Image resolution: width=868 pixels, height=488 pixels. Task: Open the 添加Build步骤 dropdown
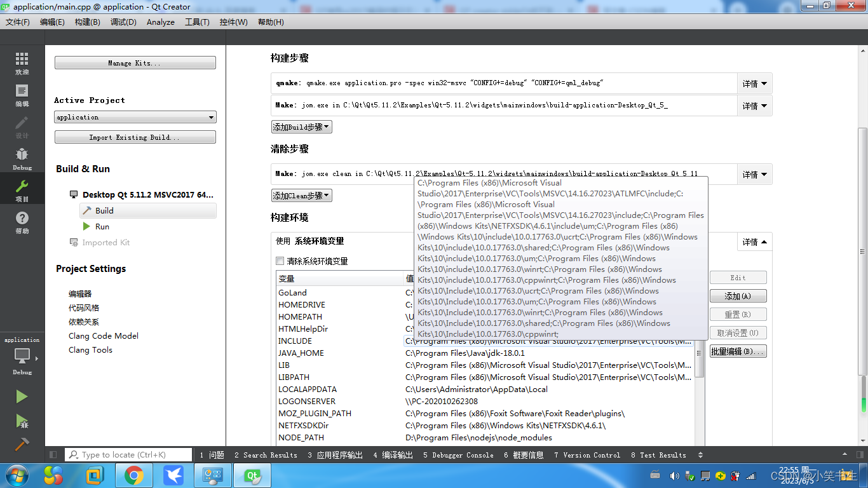pyautogui.click(x=301, y=126)
